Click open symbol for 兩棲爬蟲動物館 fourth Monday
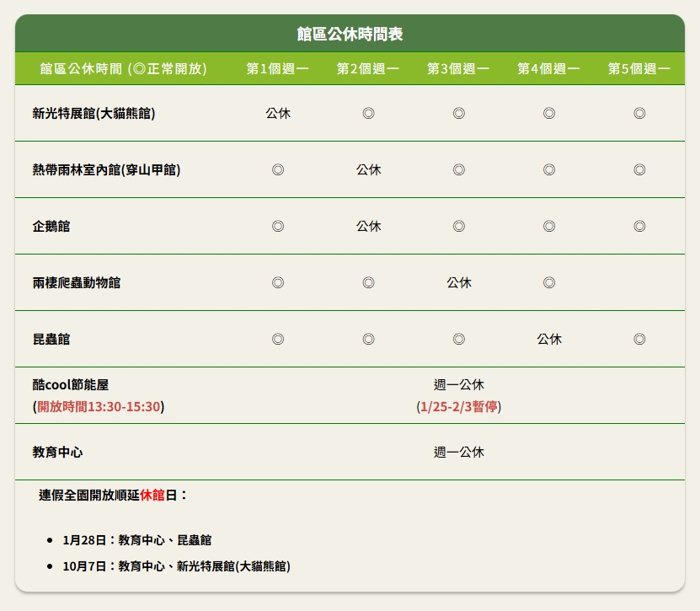700x611 pixels. (549, 283)
